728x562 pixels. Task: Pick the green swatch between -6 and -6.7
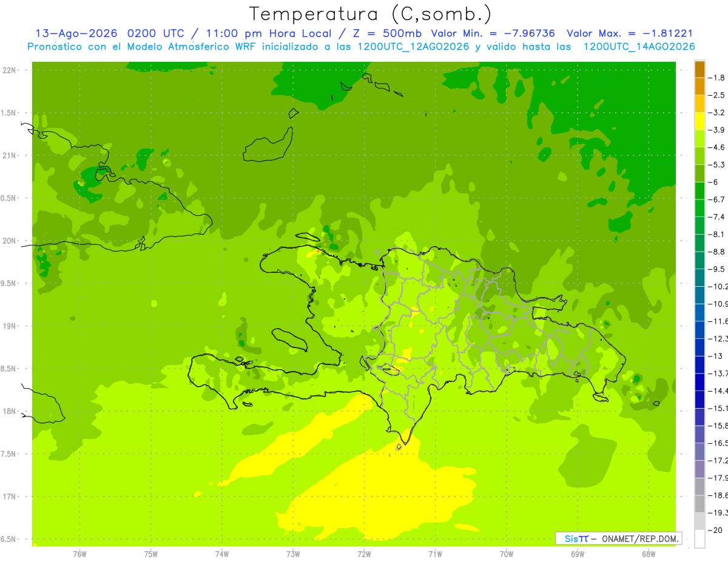[699, 191]
